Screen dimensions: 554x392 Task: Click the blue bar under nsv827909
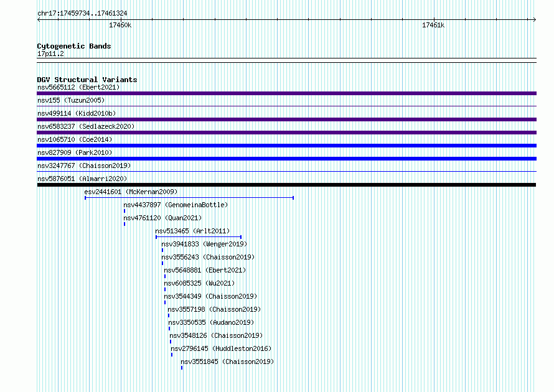coord(286,159)
